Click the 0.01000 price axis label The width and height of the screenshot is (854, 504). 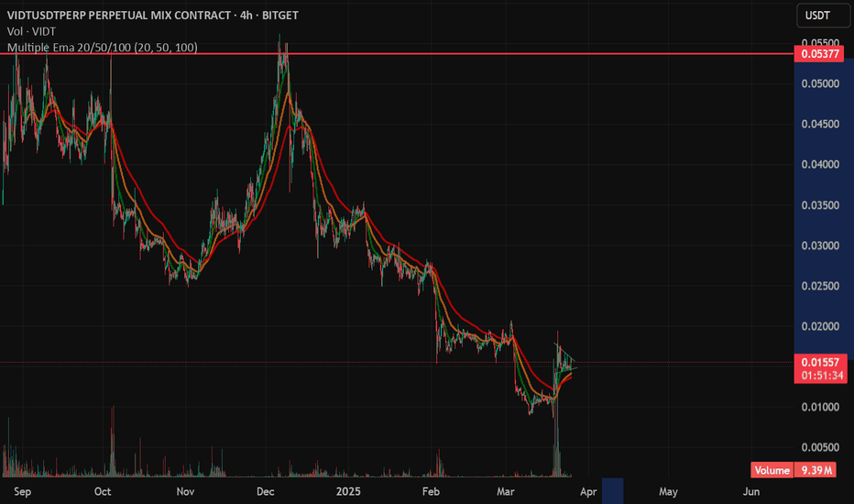click(820, 407)
